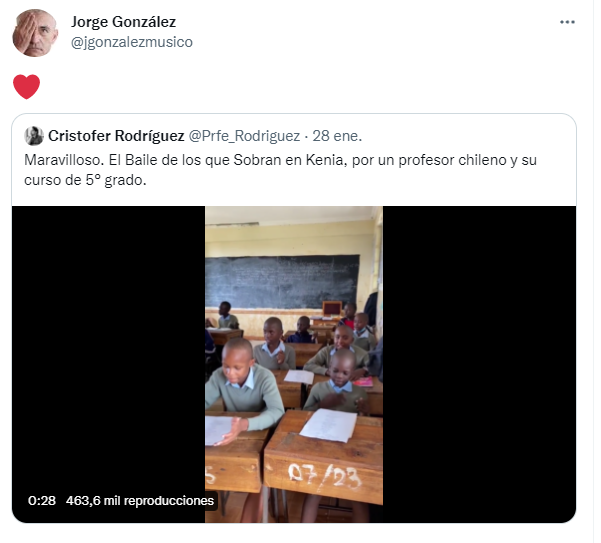The height and width of the screenshot is (543, 601).
Task: Click the text "curso de 5° grado."
Action: pos(85,180)
